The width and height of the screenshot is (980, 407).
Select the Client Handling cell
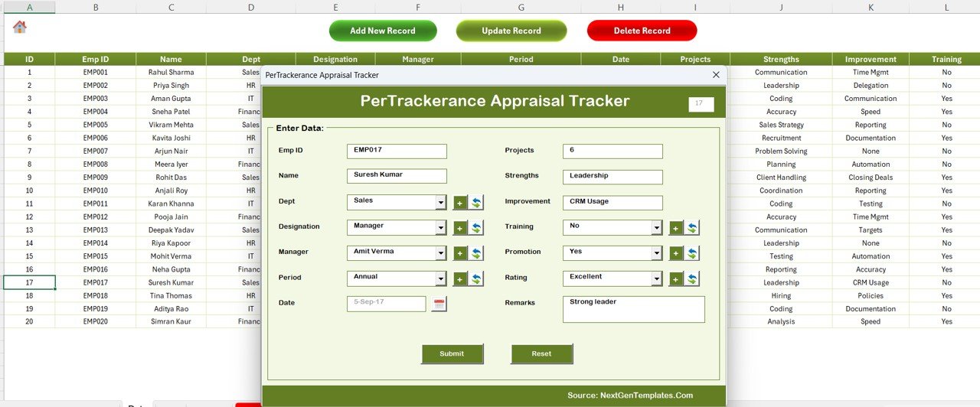click(x=781, y=177)
